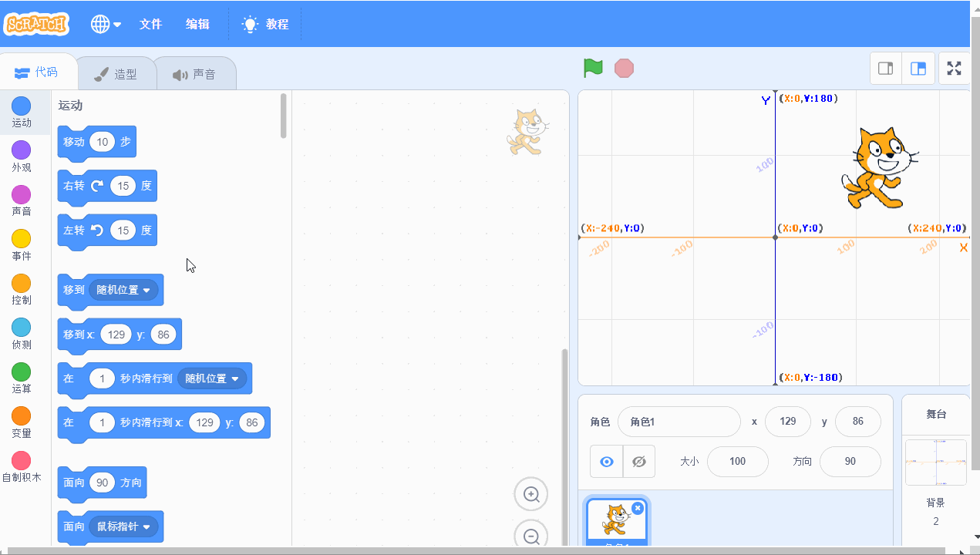Edit the sprite name field 角色1
Screen dimensions: 980x555
coord(679,422)
